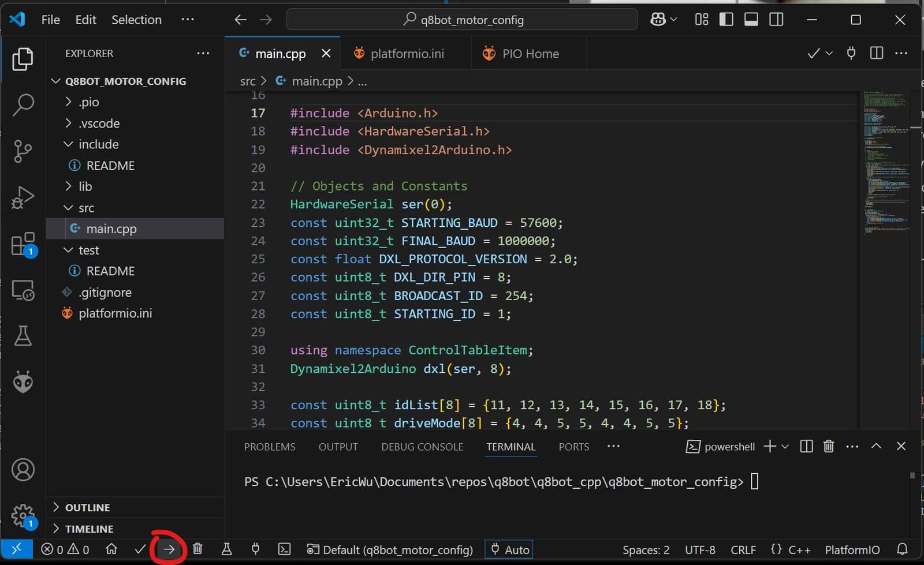This screenshot has height=565, width=924.
Task: Toggle the bottom panel layout button
Action: (x=751, y=20)
